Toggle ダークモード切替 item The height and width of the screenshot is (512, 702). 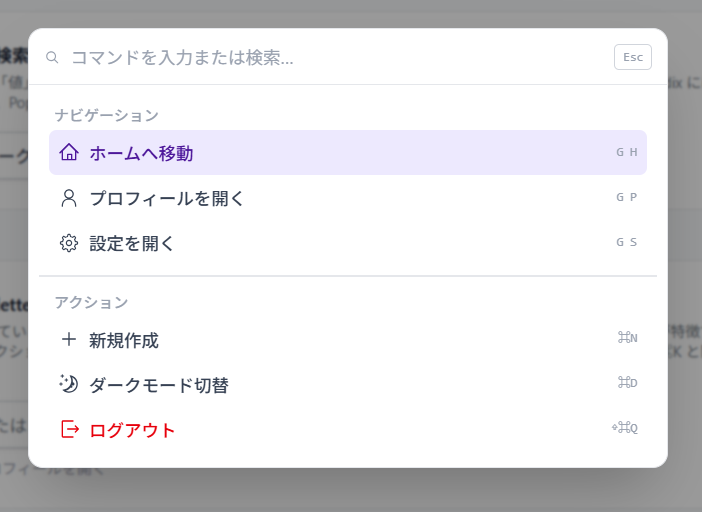pyautogui.click(x=348, y=384)
